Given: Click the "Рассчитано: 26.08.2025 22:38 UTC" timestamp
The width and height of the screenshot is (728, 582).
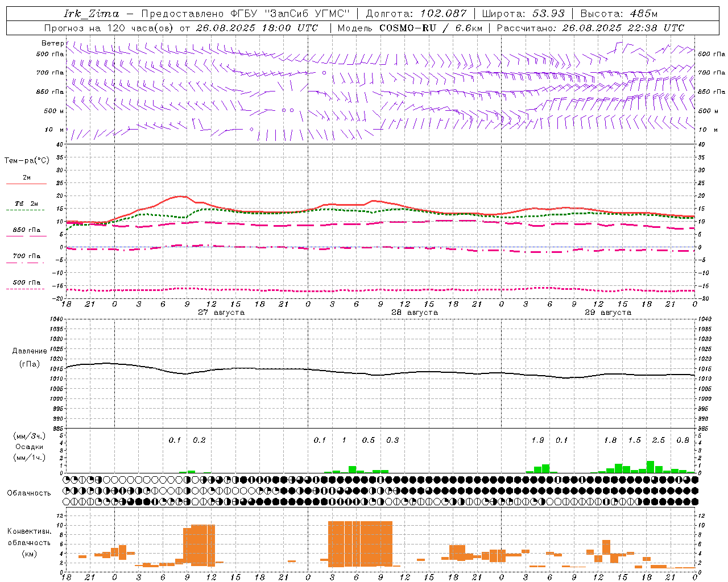Looking at the screenshot, I should pyautogui.click(x=590, y=28).
